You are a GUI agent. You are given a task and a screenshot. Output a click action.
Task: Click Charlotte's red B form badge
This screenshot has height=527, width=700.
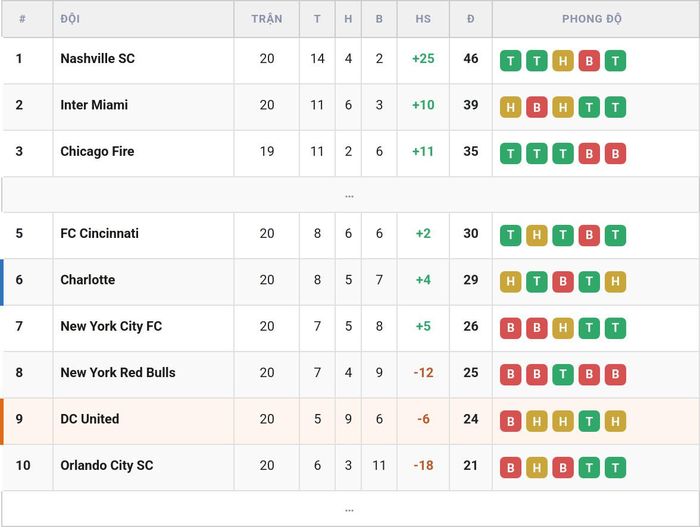(562, 281)
